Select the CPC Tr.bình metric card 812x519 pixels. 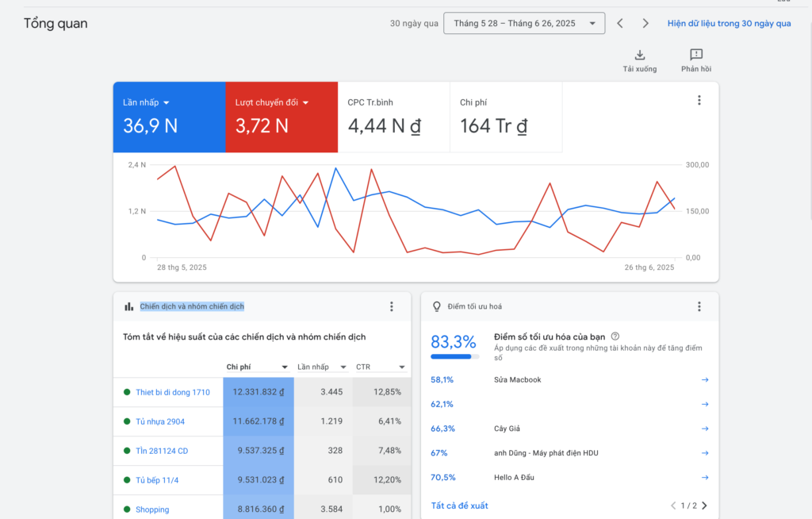(x=394, y=117)
